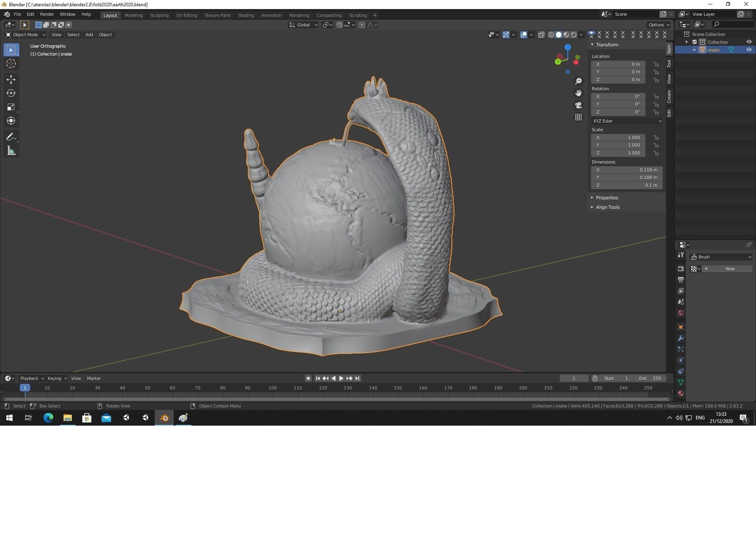Click the zoom magnifier viewport icon

578,81
